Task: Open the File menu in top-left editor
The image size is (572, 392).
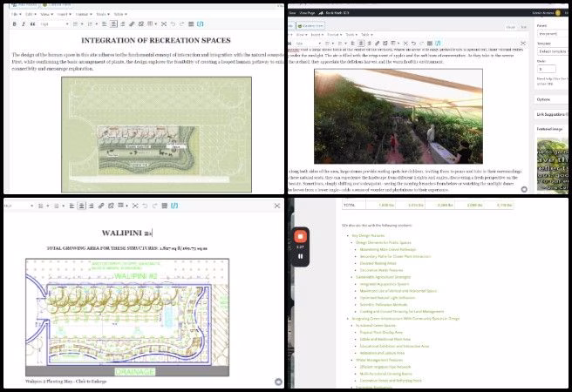Action: (x=16, y=14)
